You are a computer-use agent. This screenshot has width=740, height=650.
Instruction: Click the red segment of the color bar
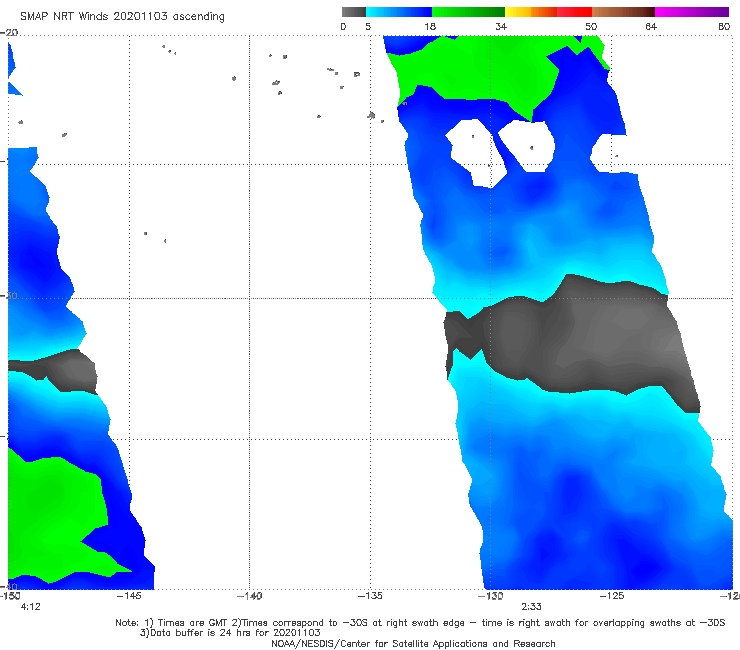pyautogui.click(x=574, y=12)
